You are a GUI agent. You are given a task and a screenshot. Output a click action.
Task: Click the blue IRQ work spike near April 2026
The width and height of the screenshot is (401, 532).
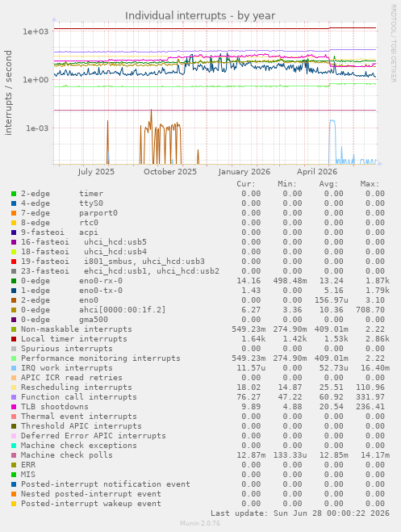click(332, 122)
